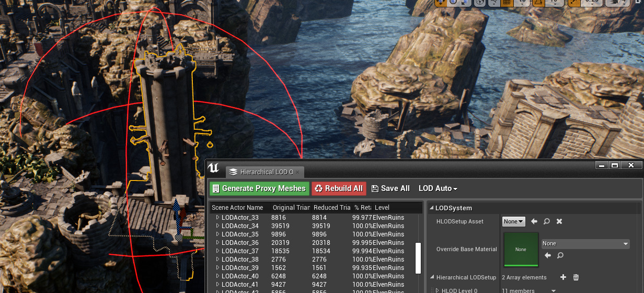The image size is (644, 293).
Task: Expand LODActor_36 in the actor list
Action: (x=217, y=243)
